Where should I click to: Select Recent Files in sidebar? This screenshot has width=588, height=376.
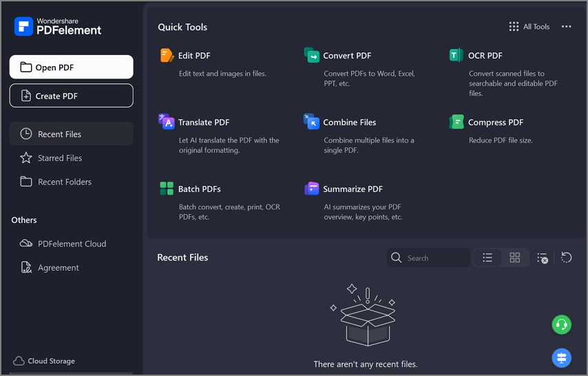point(71,134)
